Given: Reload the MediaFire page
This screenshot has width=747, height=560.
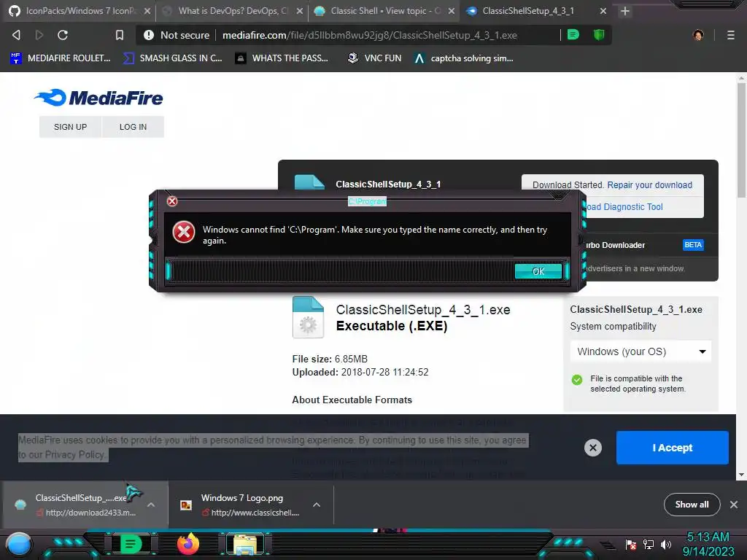Looking at the screenshot, I should [63, 35].
